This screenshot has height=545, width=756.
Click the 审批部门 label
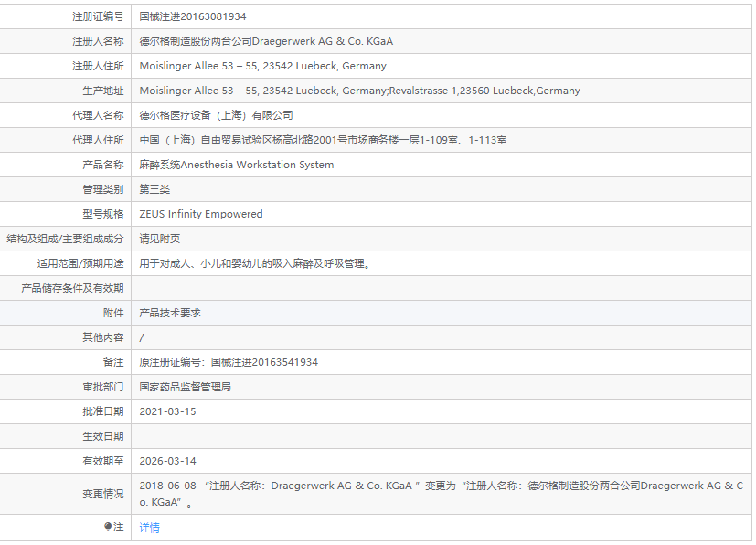point(103,388)
